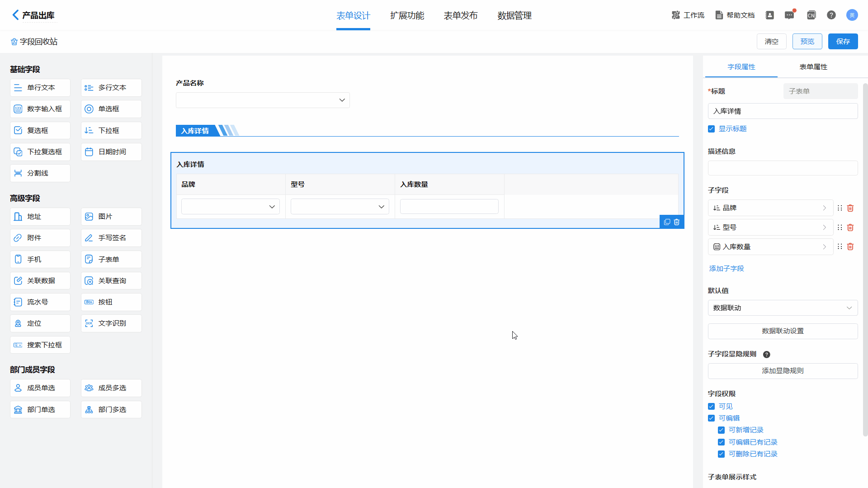Go to the 数据管理 tab
Viewport: 868px width, 488px height.
point(514,16)
